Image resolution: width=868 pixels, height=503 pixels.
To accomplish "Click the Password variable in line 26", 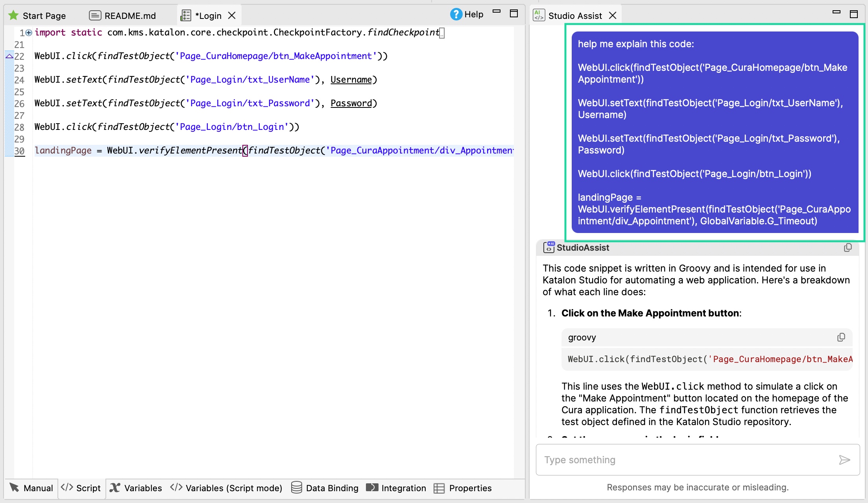I will tap(351, 104).
